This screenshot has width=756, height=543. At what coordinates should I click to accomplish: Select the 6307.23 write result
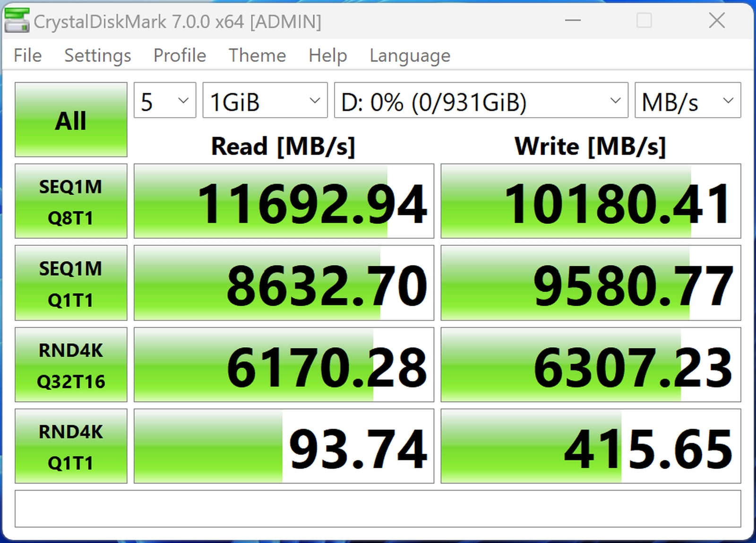591,365
